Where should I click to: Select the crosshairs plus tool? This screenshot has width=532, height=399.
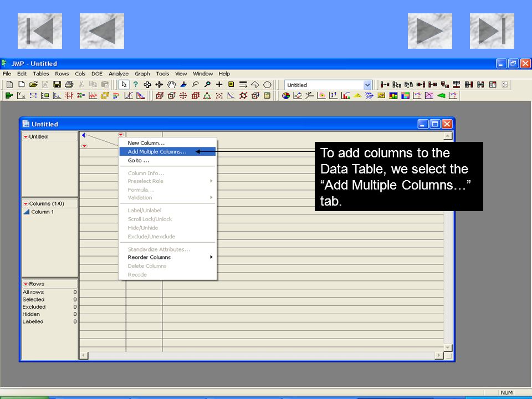pos(219,84)
